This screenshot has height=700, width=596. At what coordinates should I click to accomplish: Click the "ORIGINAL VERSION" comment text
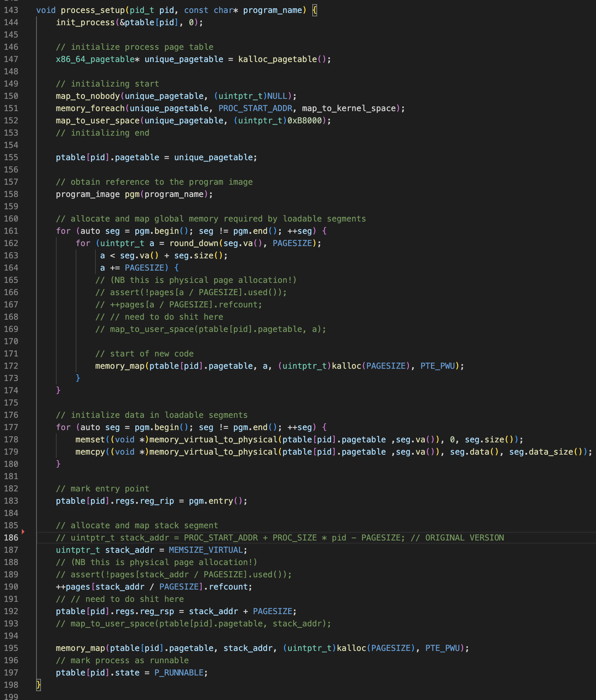pyautogui.click(x=464, y=538)
